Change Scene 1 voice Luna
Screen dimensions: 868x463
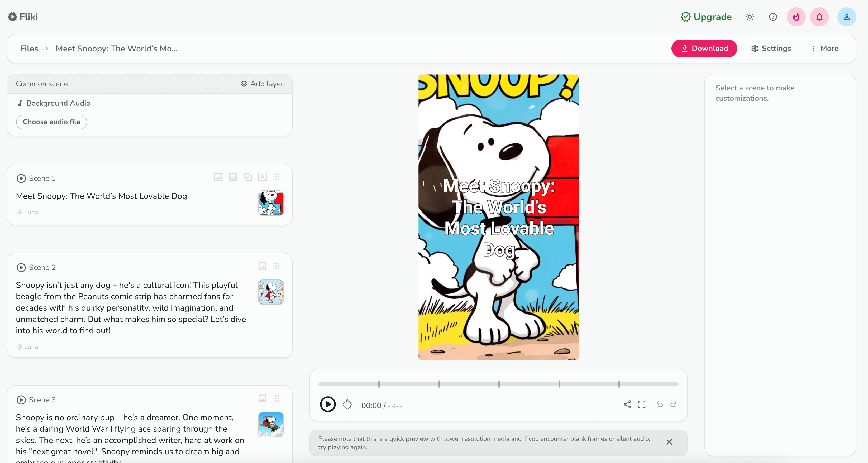[28, 212]
